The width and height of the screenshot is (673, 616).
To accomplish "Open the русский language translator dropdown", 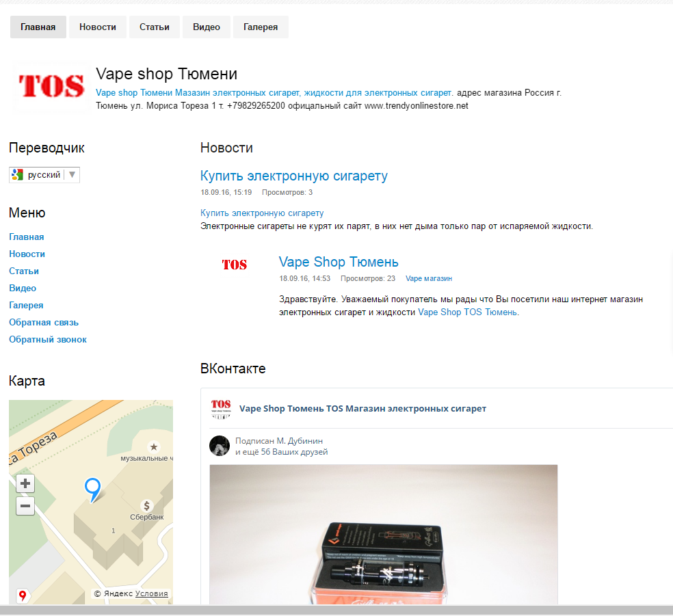I will pos(44,174).
